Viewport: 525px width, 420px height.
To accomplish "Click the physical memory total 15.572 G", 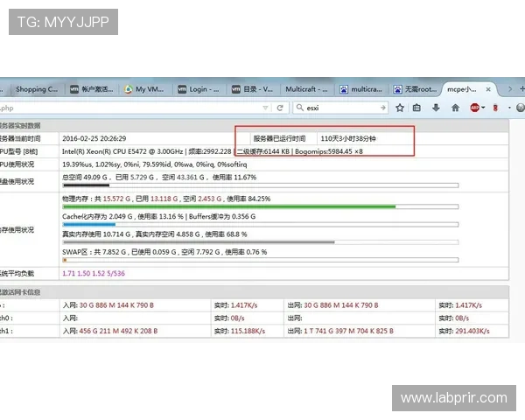I will (x=118, y=199).
